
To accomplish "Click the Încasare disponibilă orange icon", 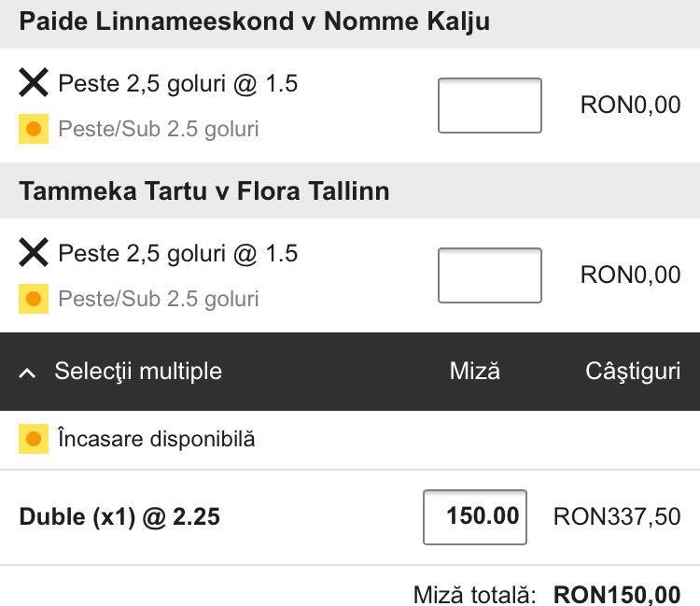I will coord(34,439).
